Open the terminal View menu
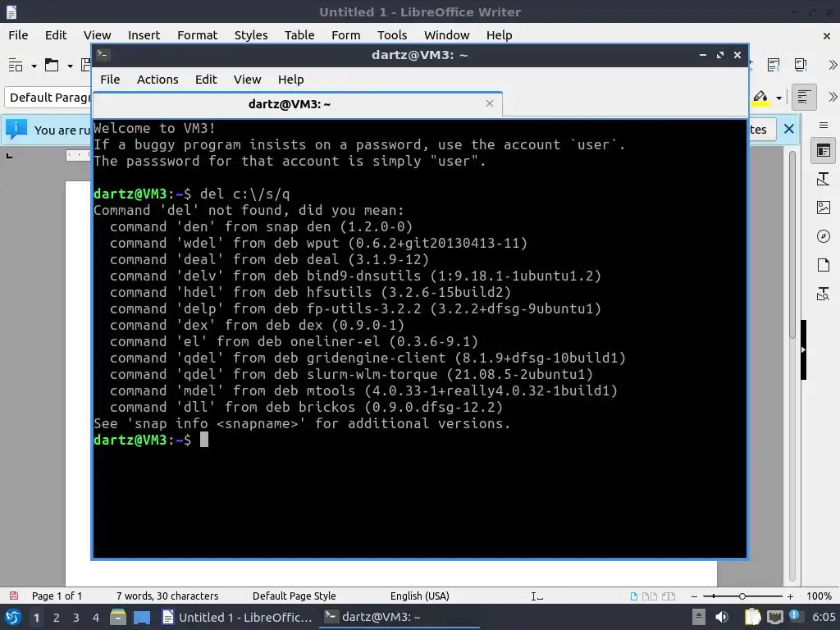This screenshot has height=630, width=840. pyautogui.click(x=247, y=80)
